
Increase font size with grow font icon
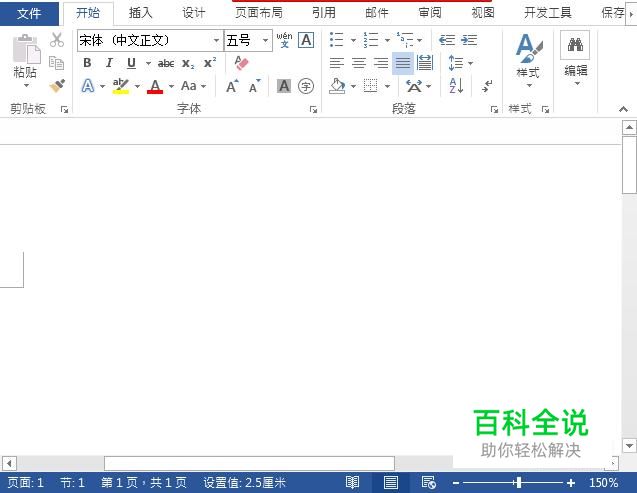(x=232, y=86)
